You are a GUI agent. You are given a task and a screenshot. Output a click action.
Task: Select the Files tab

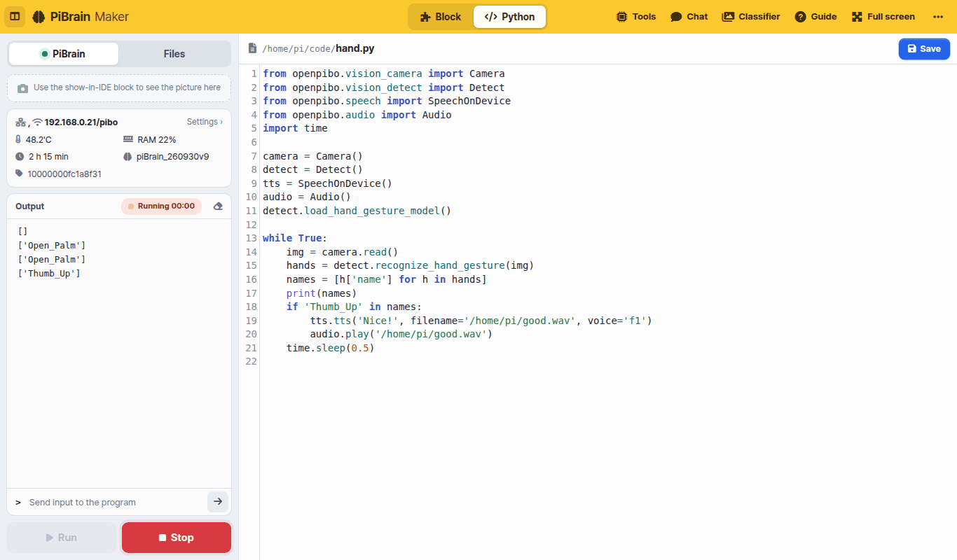[x=174, y=54]
